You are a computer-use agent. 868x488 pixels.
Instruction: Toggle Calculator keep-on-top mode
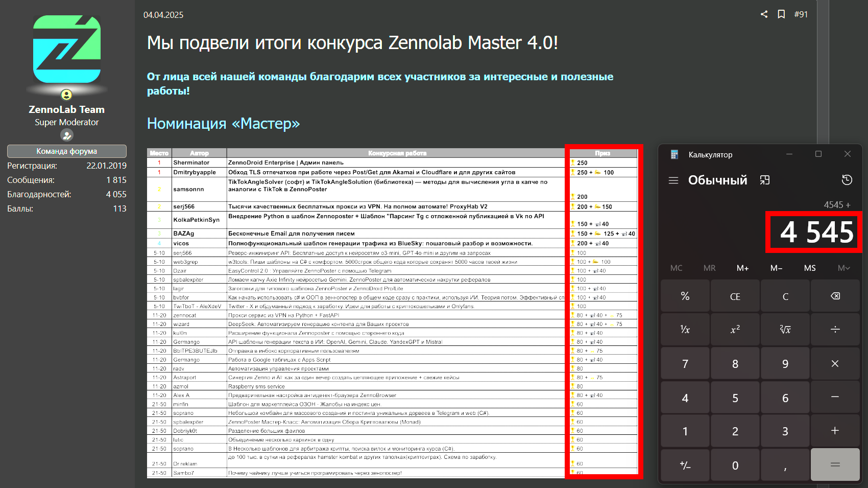765,180
